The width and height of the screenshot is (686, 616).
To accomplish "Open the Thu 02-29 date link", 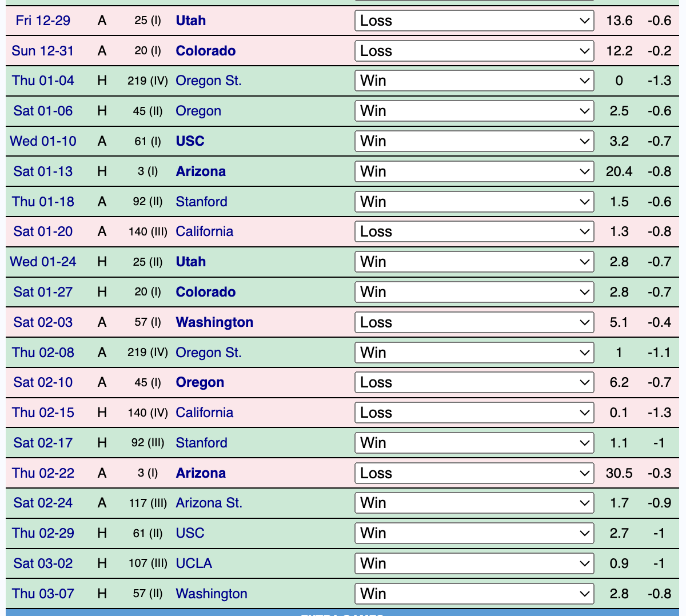I will click(x=43, y=533).
